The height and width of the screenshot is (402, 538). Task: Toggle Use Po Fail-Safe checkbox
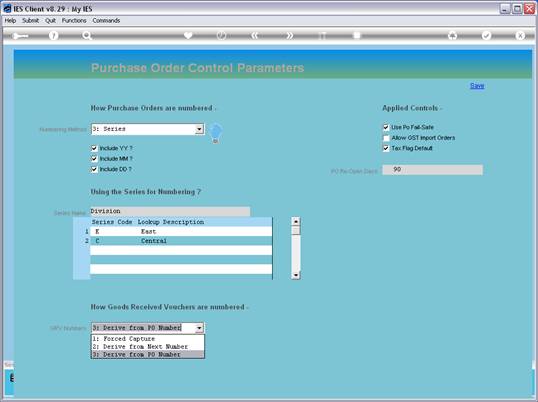(x=386, y=127)
